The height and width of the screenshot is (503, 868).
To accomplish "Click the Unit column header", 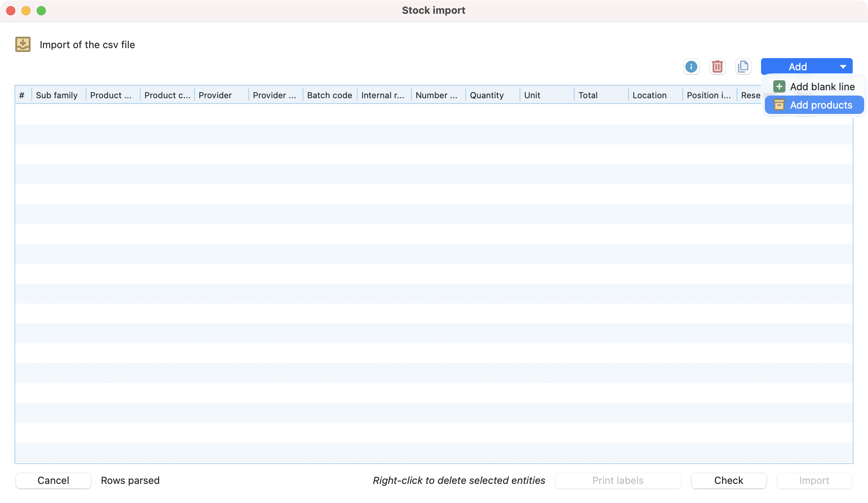I will tap(532, 95).
